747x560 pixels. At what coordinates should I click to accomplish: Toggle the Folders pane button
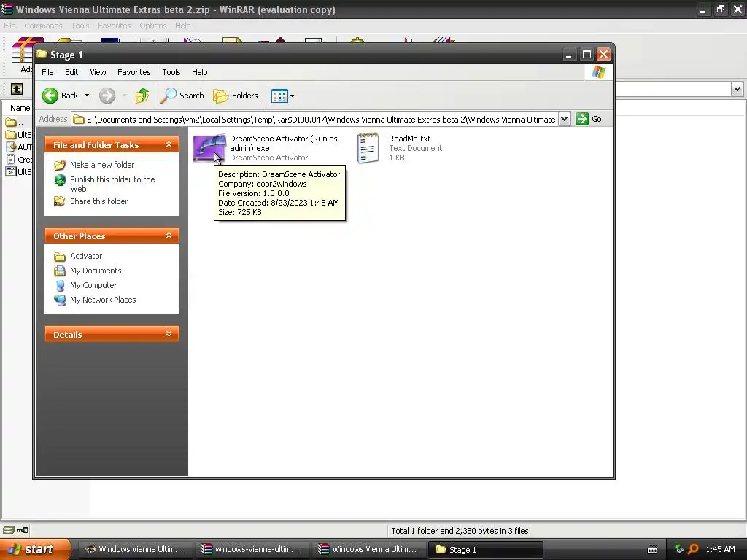(x=236, y=96)
